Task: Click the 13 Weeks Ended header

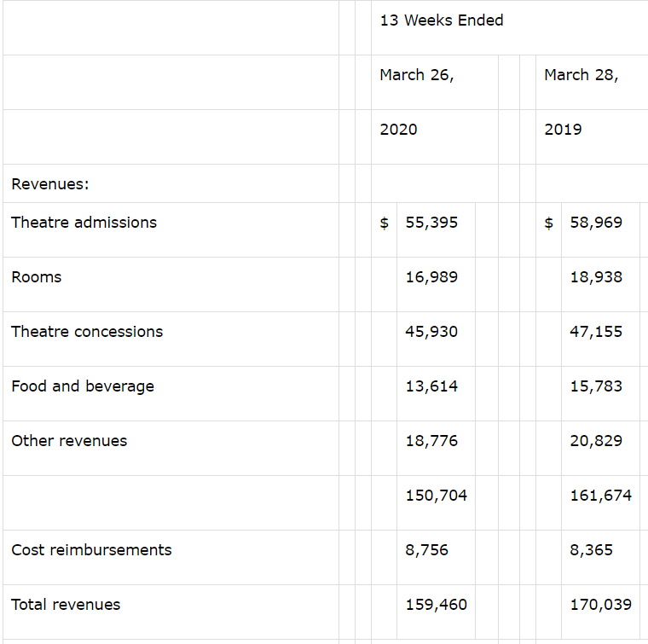Action: (442, 20)
